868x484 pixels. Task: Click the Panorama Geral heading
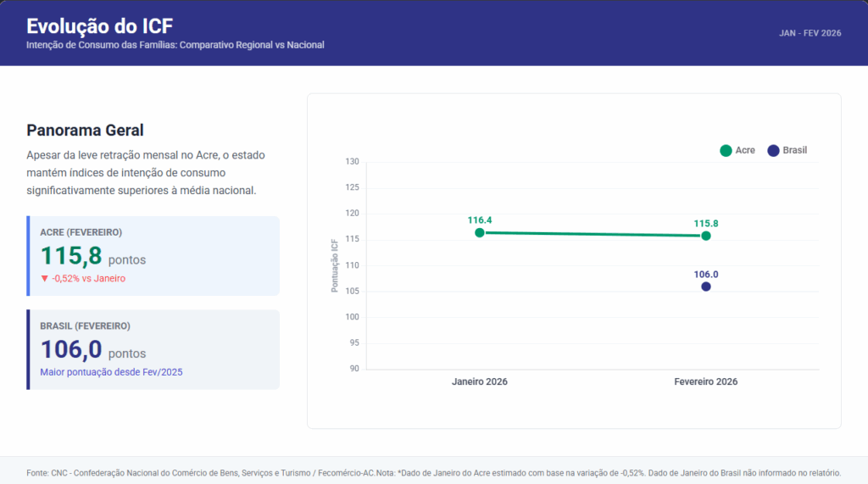click(x=85, y=131)
